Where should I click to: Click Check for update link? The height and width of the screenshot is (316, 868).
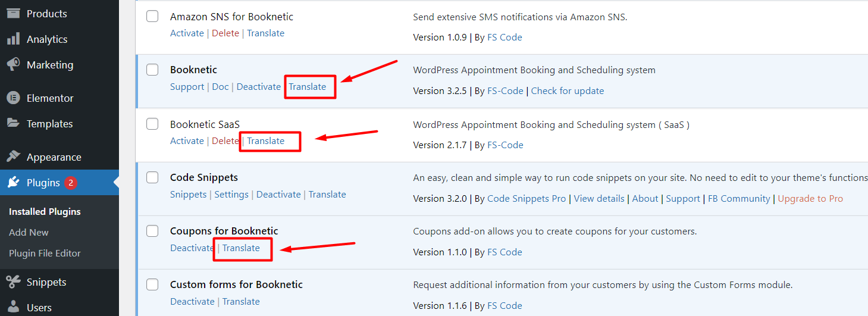pyautogui.click(x=568, y=91)
